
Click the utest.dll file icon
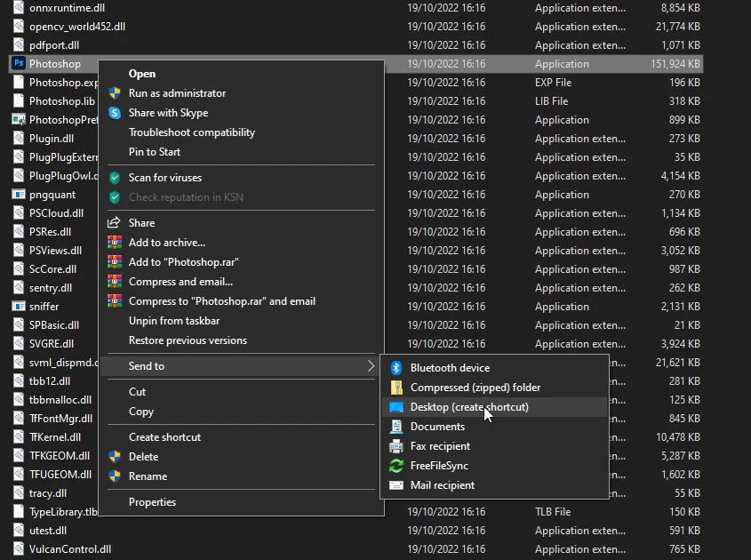tap(18, 531)
